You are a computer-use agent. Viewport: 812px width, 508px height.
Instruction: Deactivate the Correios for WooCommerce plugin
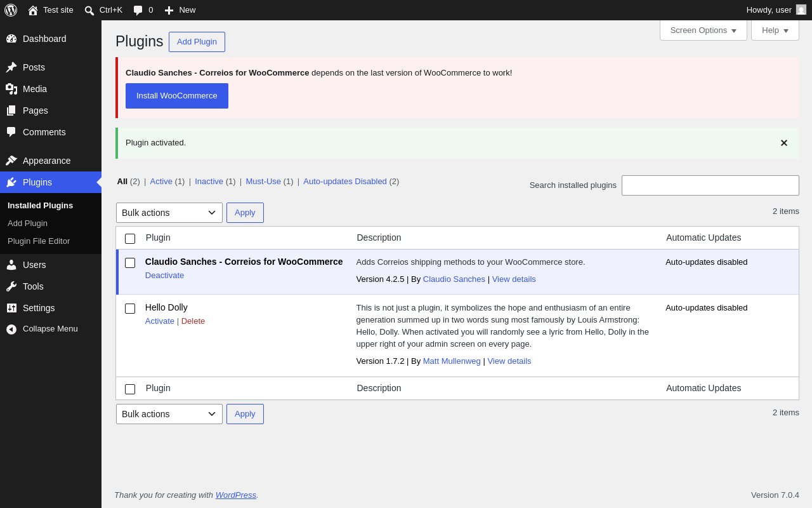[x=164, y=276]
